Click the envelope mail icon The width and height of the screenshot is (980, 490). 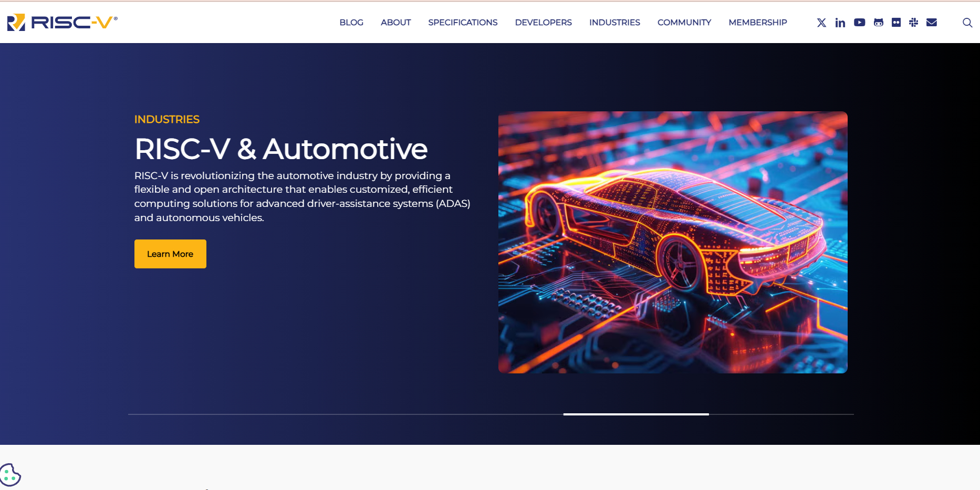932,23
